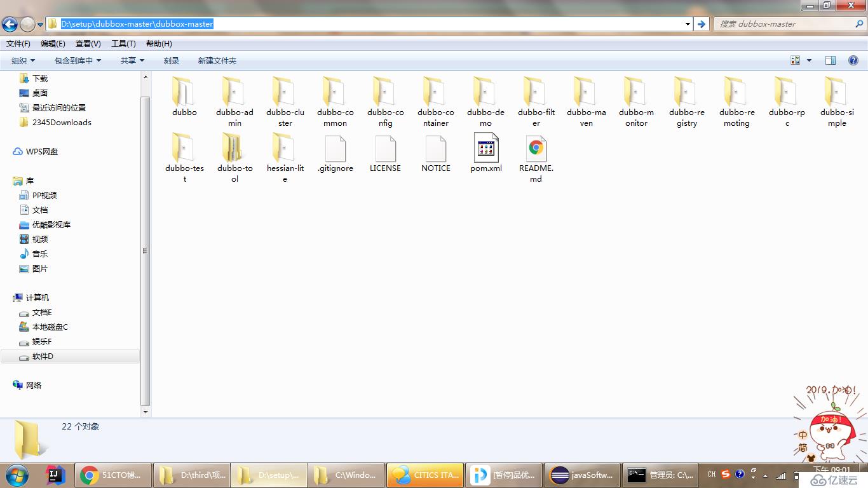Open the 共享 dropdown

click(132, 60)
